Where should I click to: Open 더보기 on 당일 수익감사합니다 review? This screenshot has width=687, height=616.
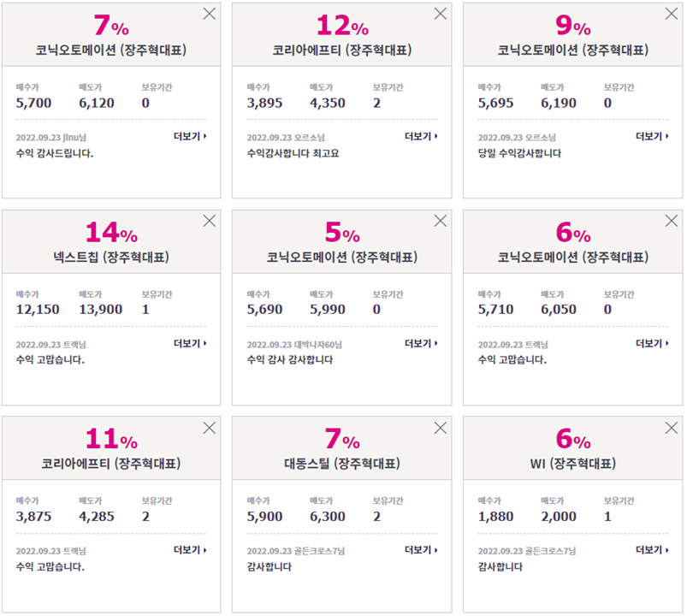tap(653, 137)
